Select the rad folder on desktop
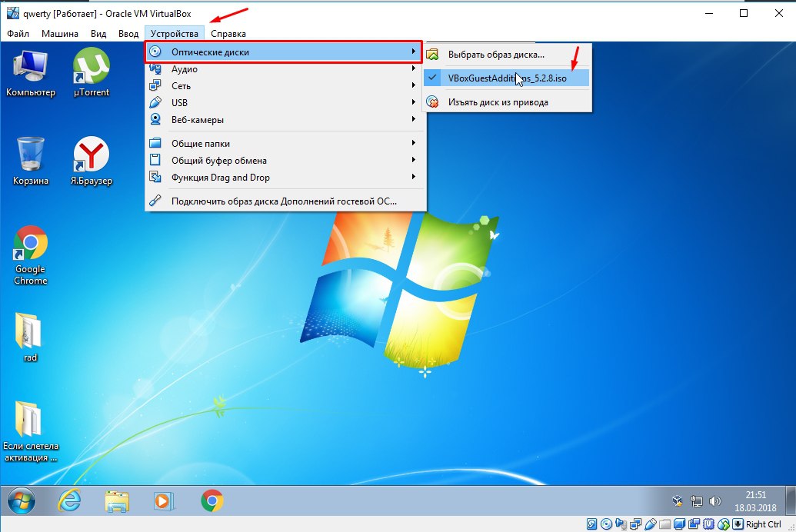The image size is (796, 532). (x=29, y=337)
